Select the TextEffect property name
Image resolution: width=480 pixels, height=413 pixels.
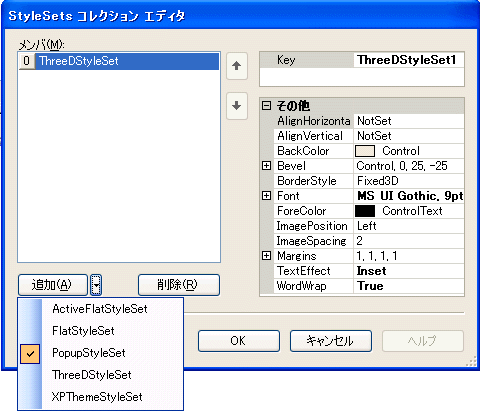313,271
